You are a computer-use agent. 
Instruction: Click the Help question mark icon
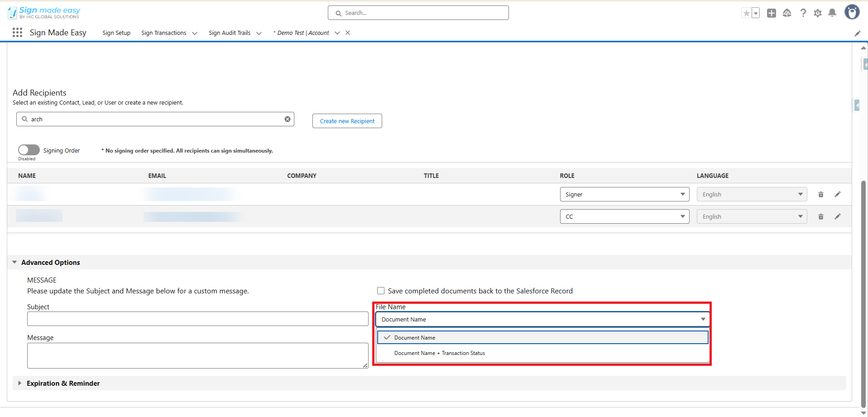coord(803,13)
